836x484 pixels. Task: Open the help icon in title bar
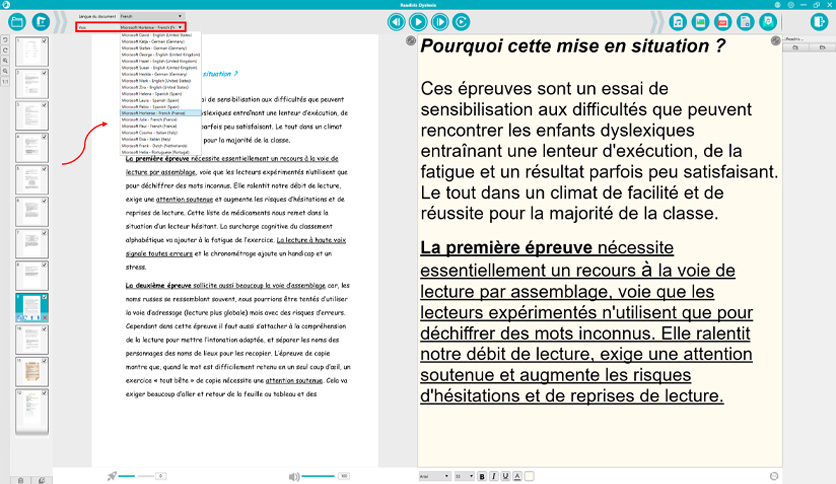pos(791,5)
